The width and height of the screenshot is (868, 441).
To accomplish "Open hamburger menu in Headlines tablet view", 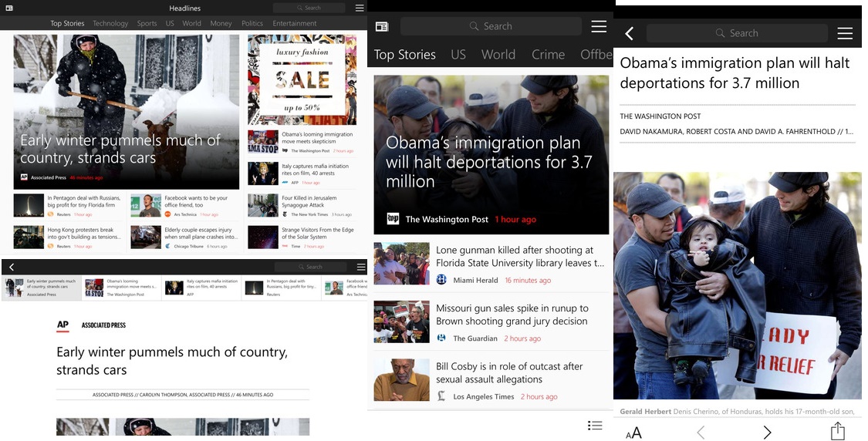I will pyautogui.click(x=360, y=8).
